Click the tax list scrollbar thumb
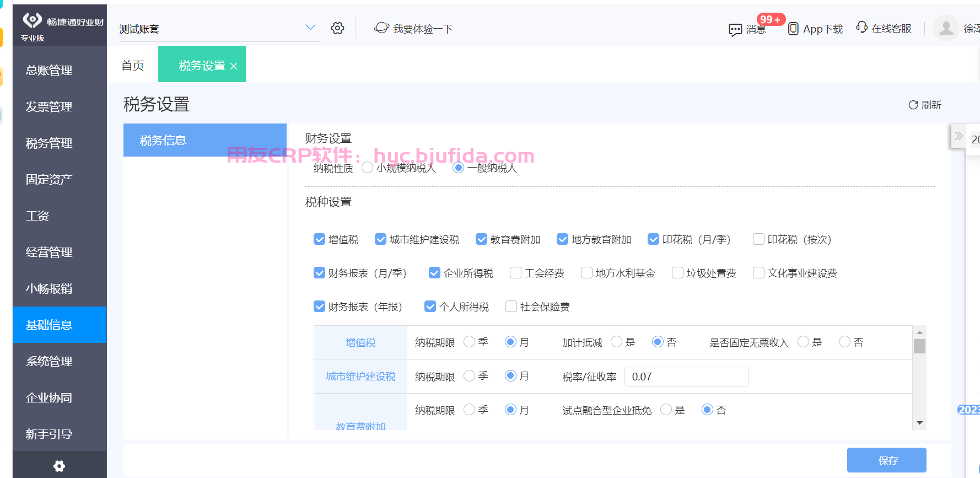The height and width of the screenshot is (478, 980). tap(919, 346)
